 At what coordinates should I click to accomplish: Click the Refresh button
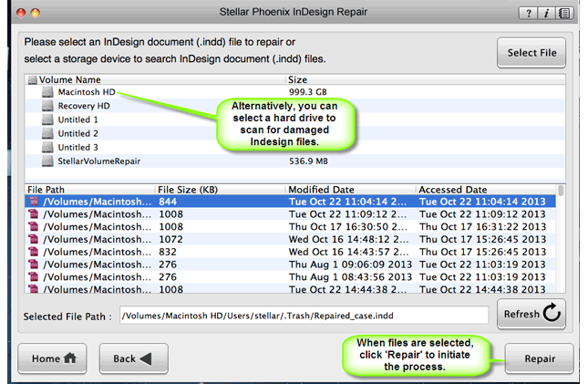(531, 314)
